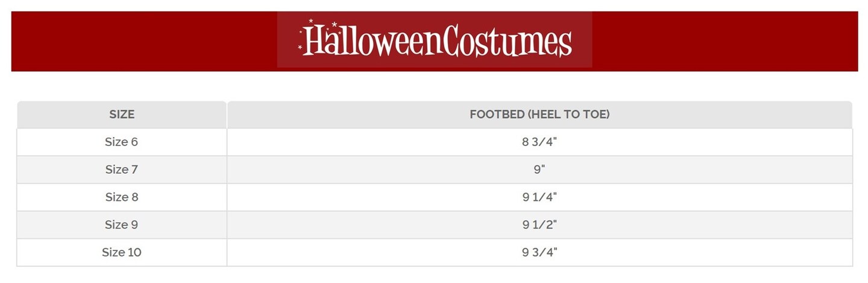Select the Size 7 cell

coord(122,170)
